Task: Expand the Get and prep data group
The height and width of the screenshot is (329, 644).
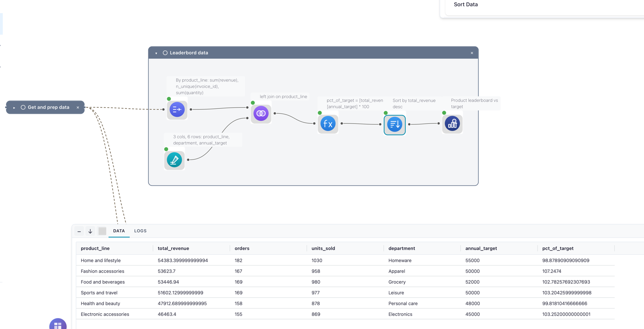Action: click(x=14, y=108)
